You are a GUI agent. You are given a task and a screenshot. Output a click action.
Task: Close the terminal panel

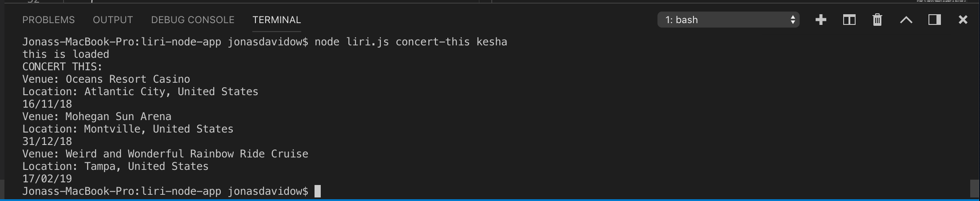point(963,20)
